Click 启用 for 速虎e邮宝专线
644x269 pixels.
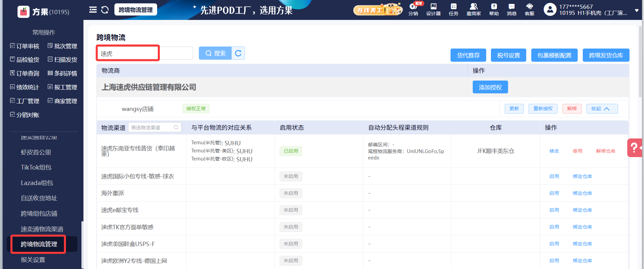coord(554,210)
